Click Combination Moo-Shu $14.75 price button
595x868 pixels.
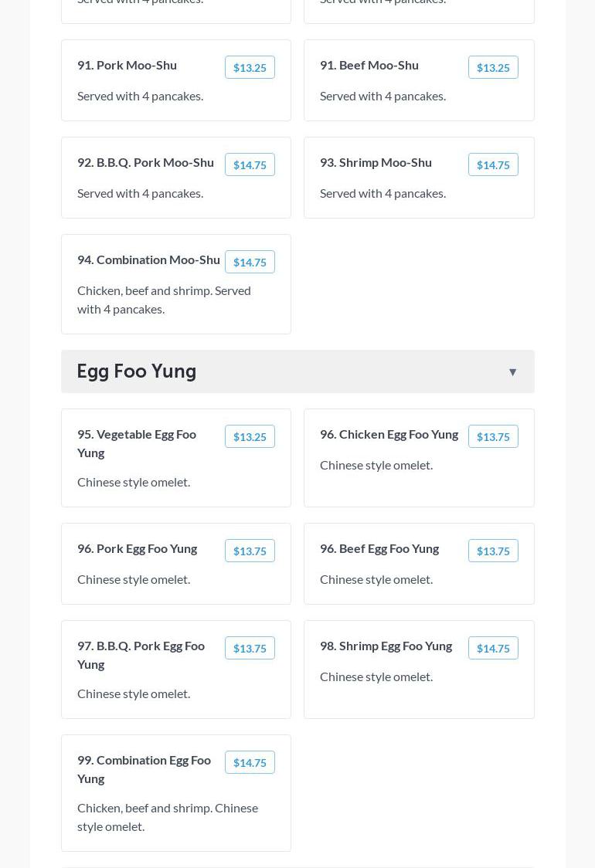point(250,263)
